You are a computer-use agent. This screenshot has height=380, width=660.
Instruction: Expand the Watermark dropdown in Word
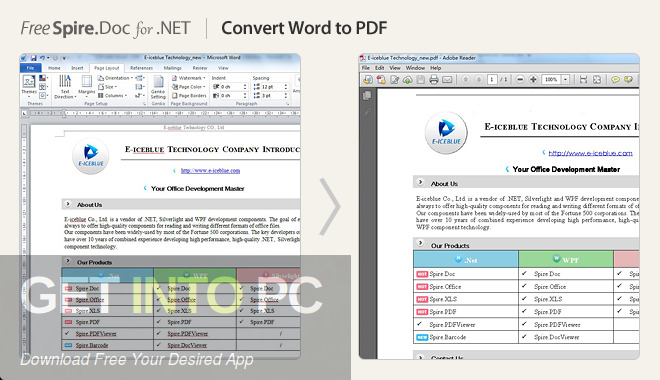(x=189, y=78)
